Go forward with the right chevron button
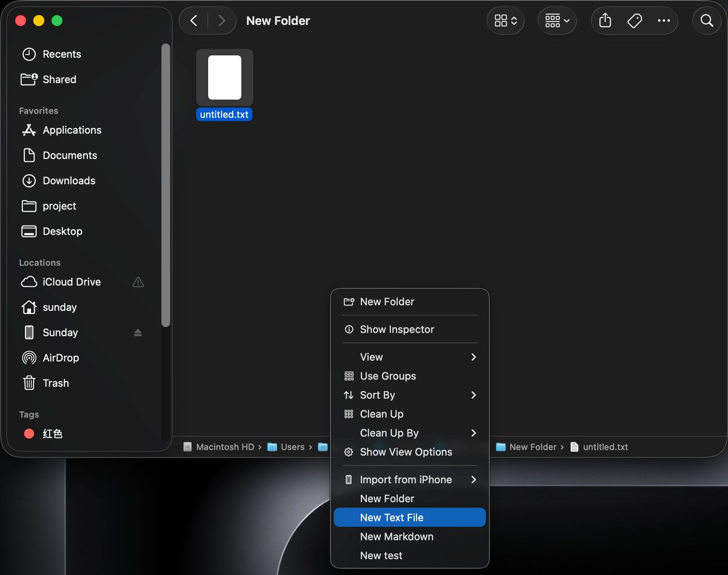 [221, 21]
